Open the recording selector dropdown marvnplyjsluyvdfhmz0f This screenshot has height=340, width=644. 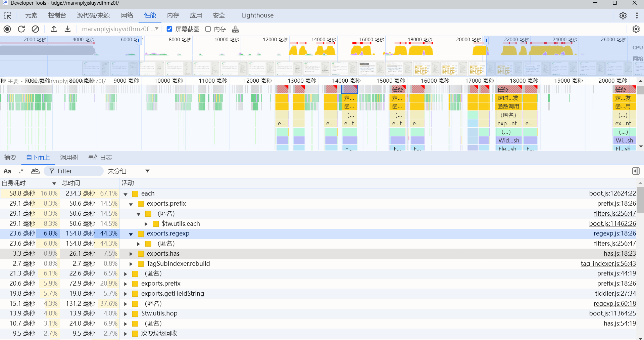click(x=120, y=29)
